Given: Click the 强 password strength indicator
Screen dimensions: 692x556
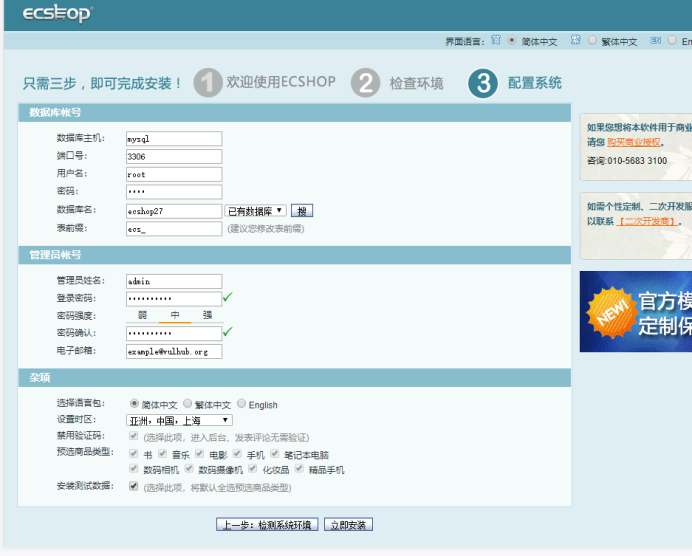Looking at the screenshot, I should point(207,315).
